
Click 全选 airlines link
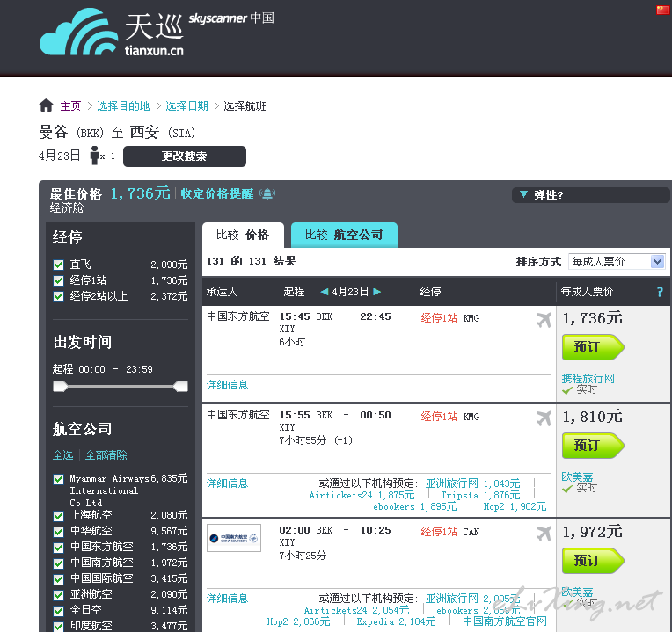tap(63, 455)
